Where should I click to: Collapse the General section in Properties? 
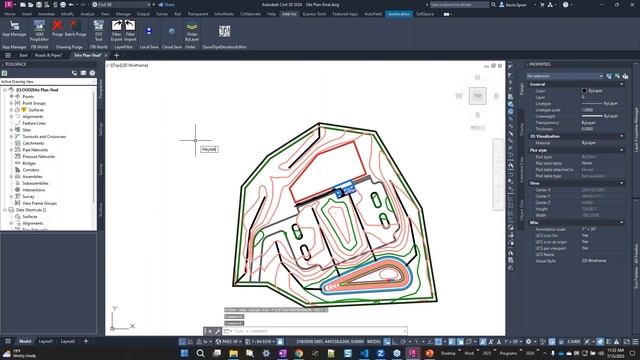(622, 84)
